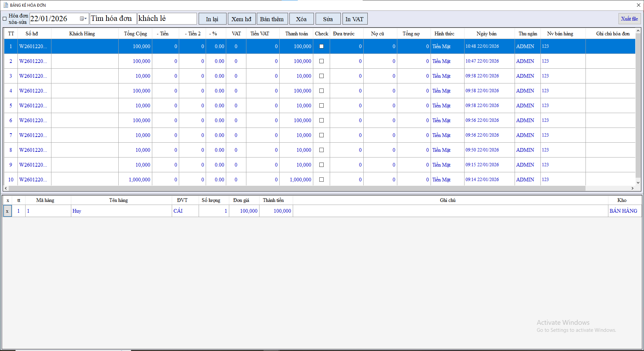Click the 'CÁI' unit cell
Screen dimensions: 644x351
coord(185,211)
